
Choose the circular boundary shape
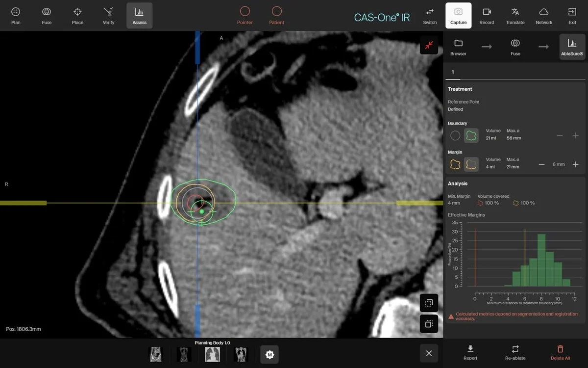click(x=455, y=135)
